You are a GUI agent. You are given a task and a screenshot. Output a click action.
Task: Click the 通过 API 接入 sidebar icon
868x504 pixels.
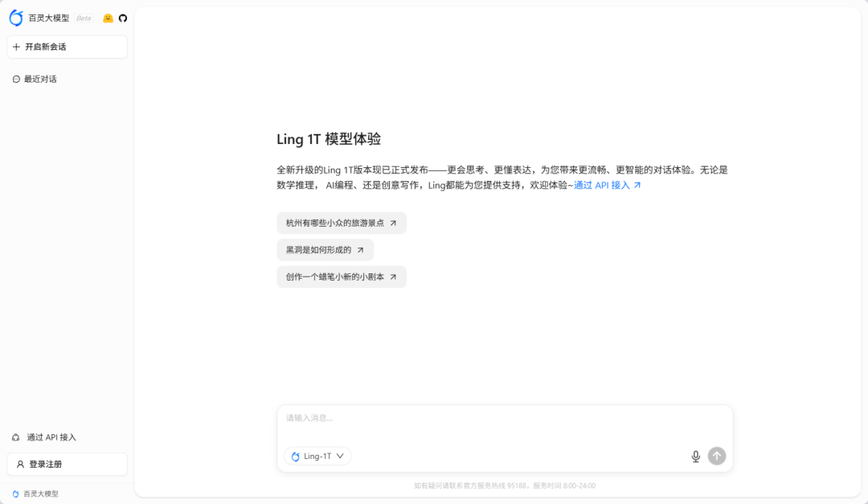tap(15, 437)
